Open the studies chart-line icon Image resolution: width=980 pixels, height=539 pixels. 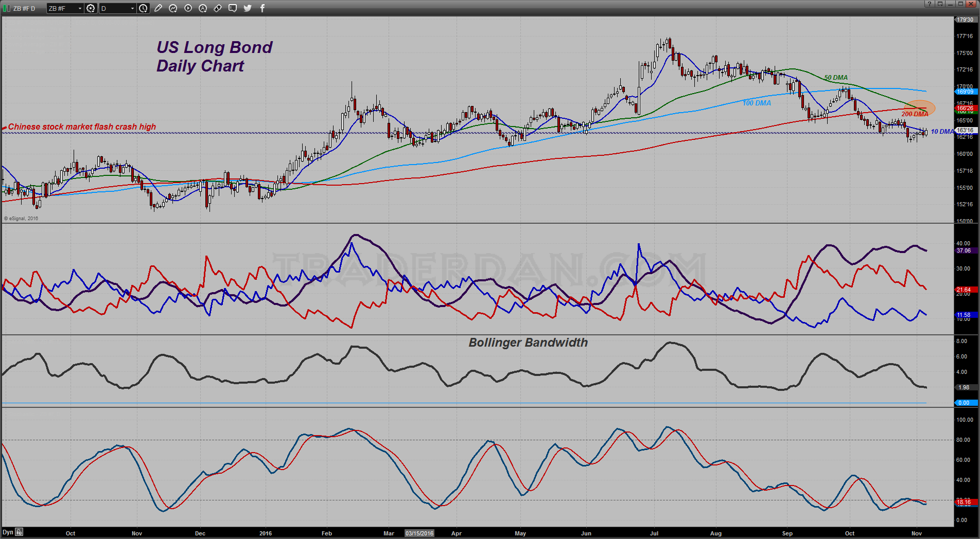[x=173, y=8]
